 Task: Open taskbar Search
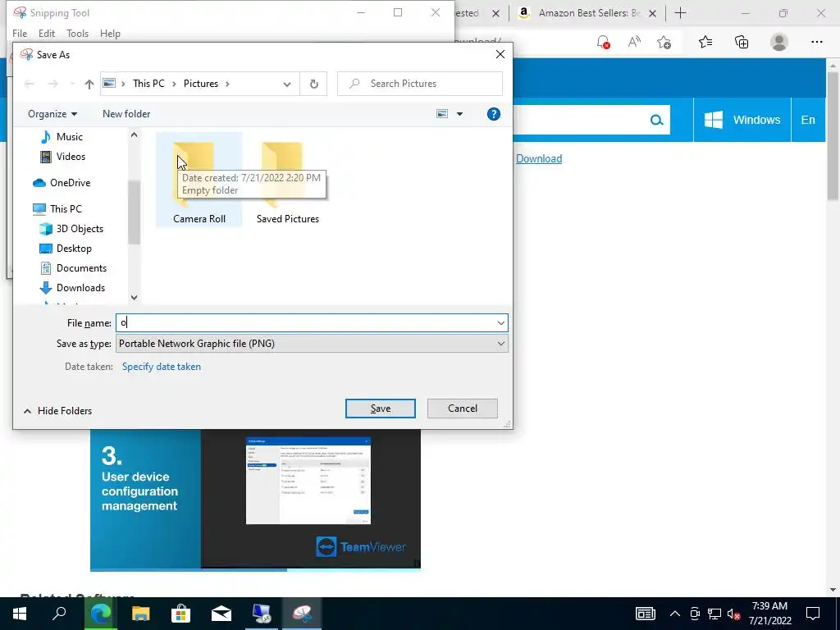tap(59, 614)
